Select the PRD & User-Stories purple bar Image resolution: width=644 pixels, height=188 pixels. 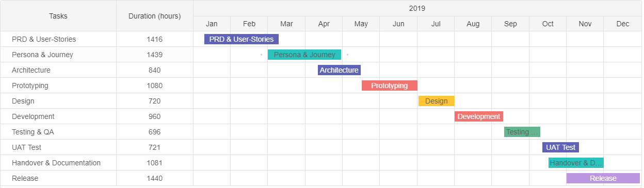[x=242, y=39]
